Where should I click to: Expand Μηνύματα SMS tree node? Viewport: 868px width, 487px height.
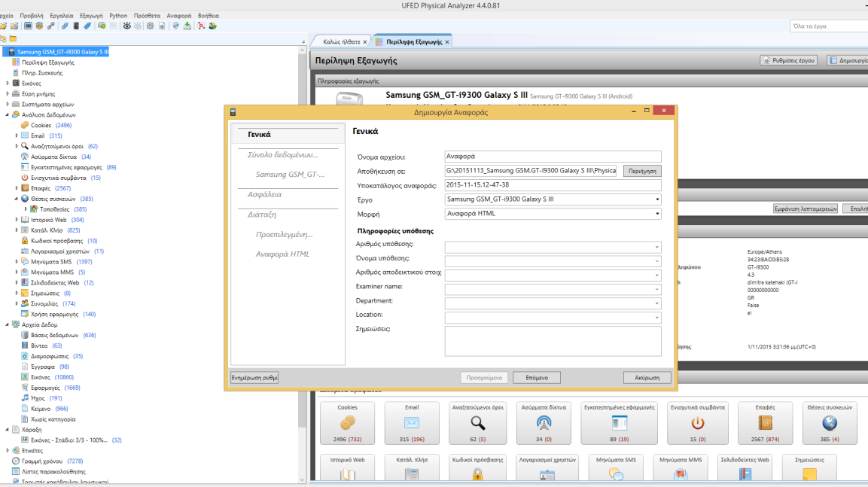pyautogui.click(x=16, y=262)
